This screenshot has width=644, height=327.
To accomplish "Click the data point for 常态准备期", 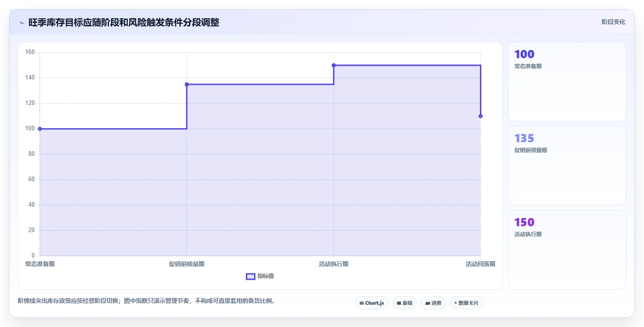I will click(40, 129).
